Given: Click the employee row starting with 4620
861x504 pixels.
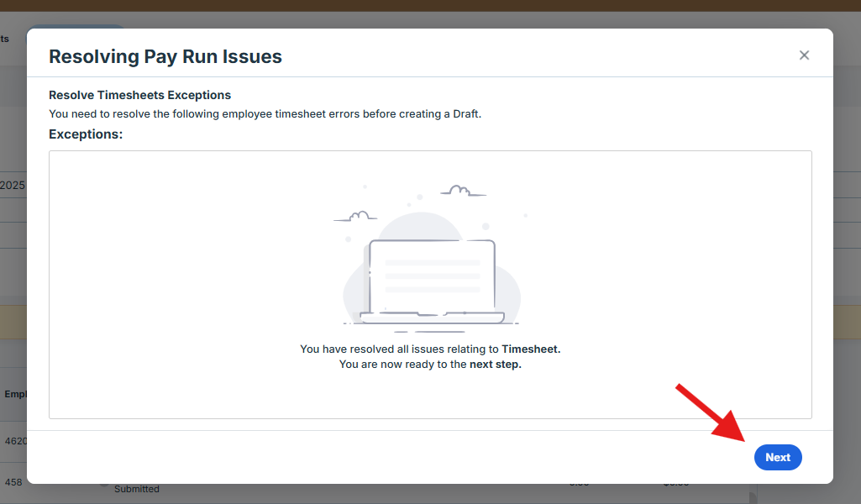Looking at the screenshot, I should point(15,440).
